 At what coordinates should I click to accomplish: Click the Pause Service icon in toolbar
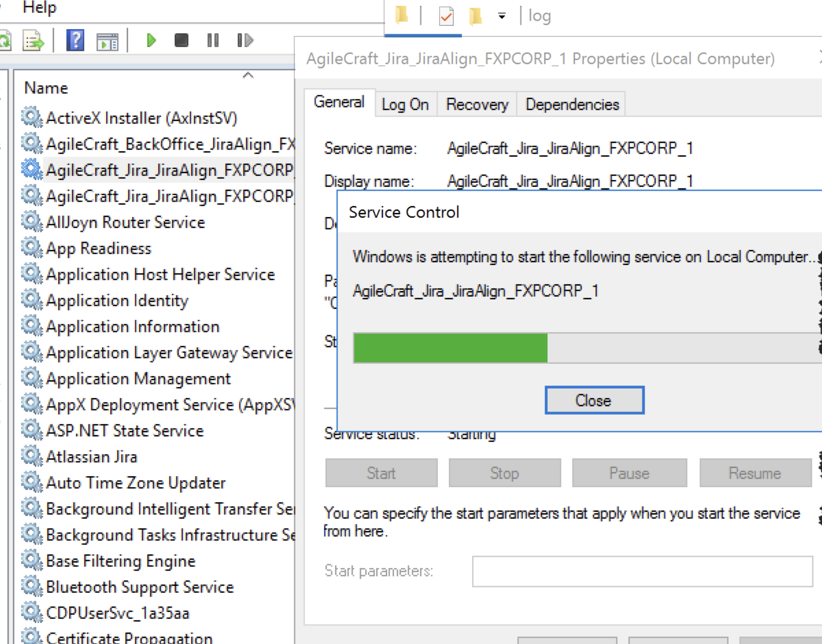click(213, 40)
